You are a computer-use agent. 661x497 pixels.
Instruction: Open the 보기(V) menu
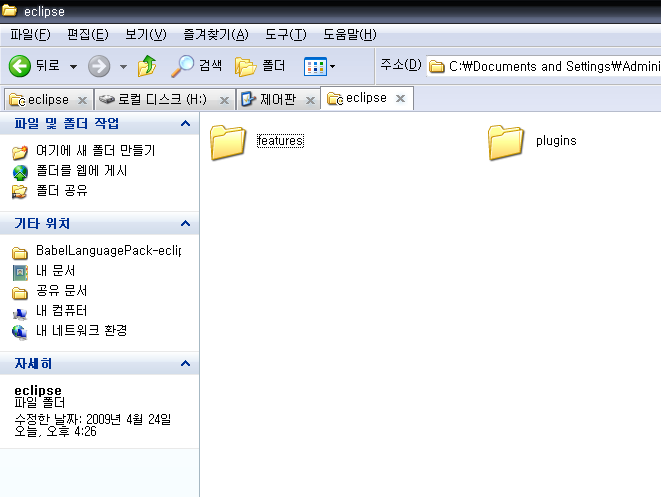click(x=145, y=35)
